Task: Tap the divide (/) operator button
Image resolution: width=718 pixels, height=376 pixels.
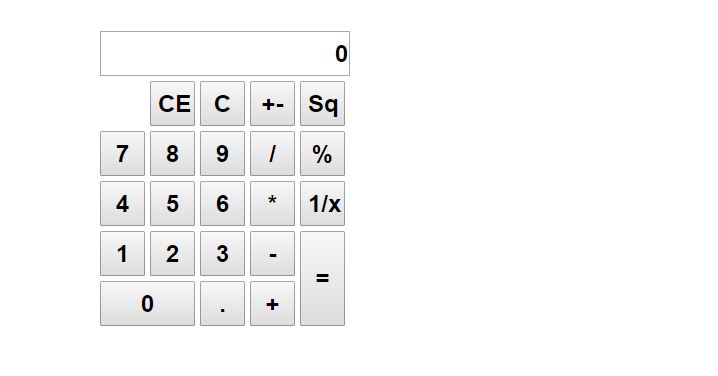Action: pos(272,153)
